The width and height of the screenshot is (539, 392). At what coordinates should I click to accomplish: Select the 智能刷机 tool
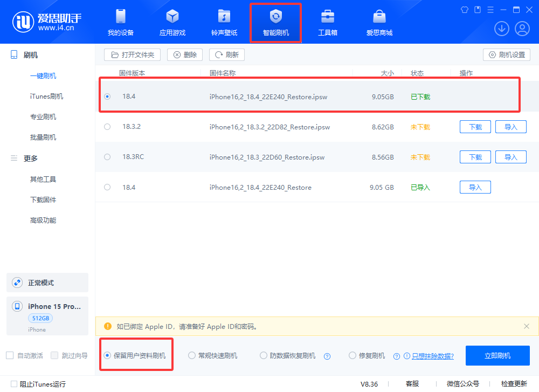(x=275, y=23)
